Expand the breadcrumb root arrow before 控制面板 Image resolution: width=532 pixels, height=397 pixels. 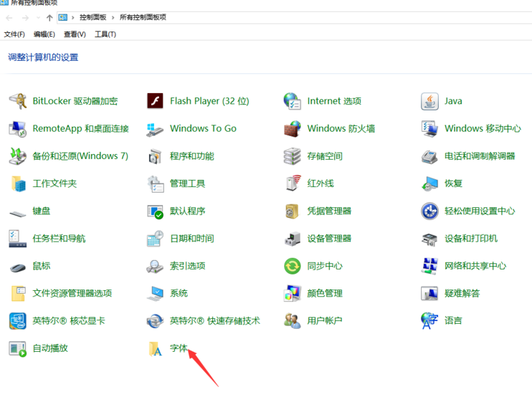[x=73, y=17]
